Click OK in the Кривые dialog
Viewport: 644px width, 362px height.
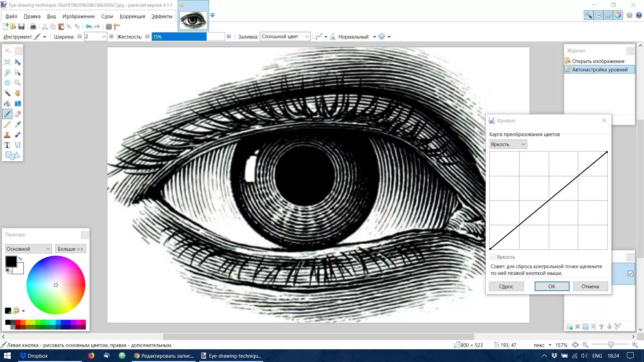click(551, 286)
